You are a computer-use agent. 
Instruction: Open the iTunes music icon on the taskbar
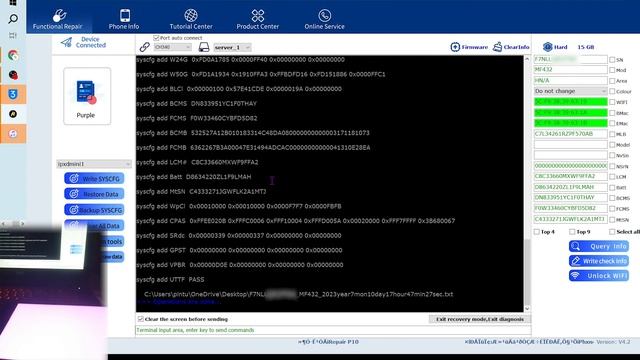tap(13, 134)
